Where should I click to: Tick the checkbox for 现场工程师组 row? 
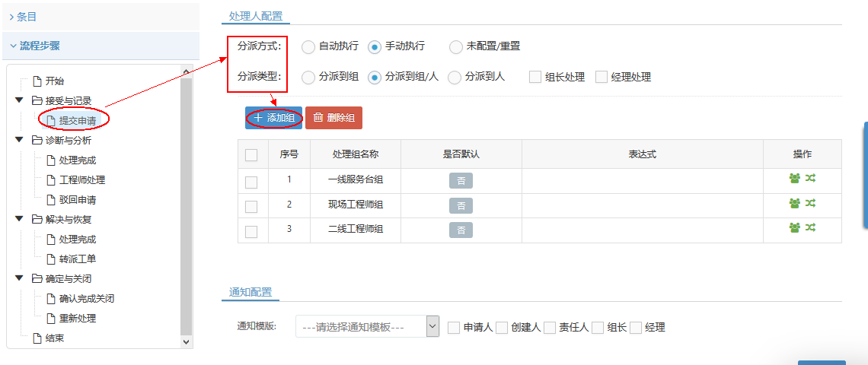251,206
